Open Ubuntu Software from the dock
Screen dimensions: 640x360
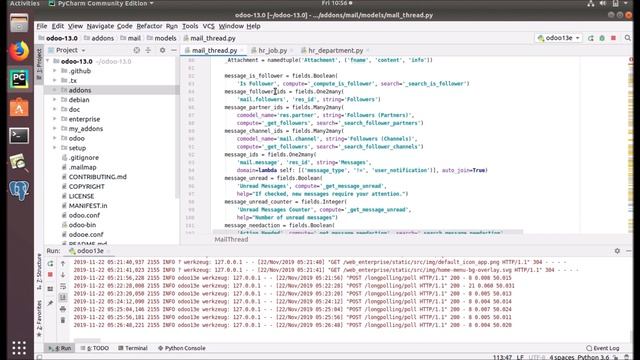(x=19, y=108)
